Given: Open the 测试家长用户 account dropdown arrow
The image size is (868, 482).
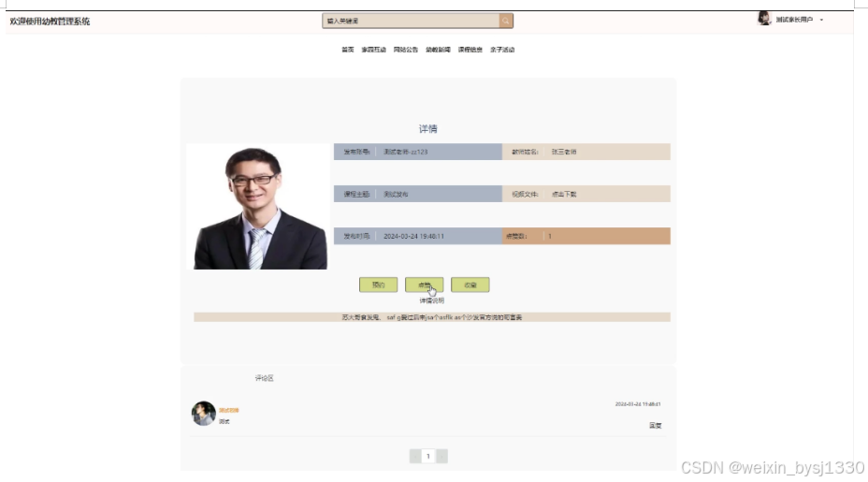Looking at the screenshot, I should click(821, 20).
